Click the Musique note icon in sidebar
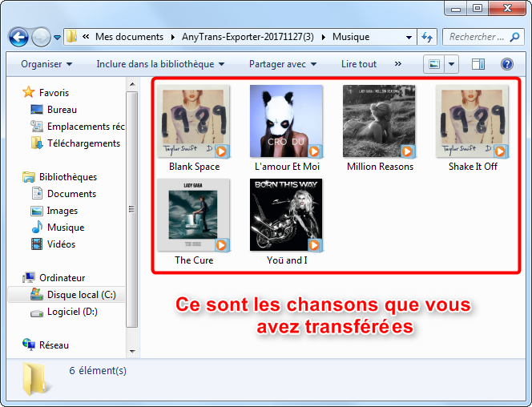Image resolution: width=532 pixels, height=407 pixels. click(37, 227)
